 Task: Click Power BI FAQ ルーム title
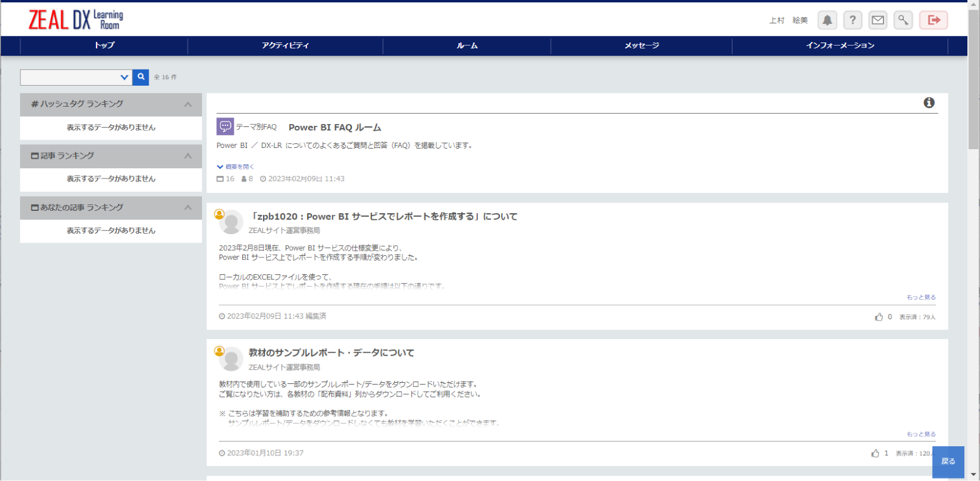pyautogui.click(x=334, y=127)
